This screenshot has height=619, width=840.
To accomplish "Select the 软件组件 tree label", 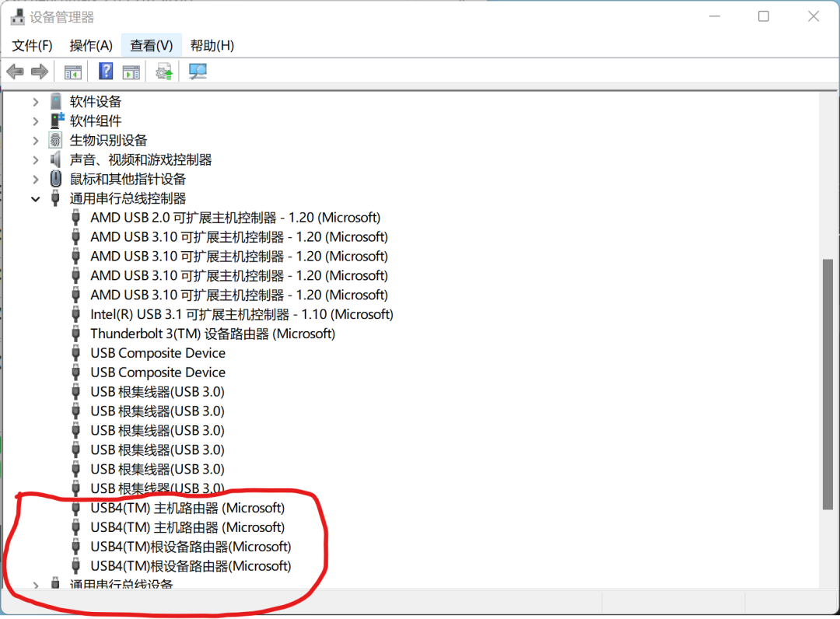I will 96,121.
